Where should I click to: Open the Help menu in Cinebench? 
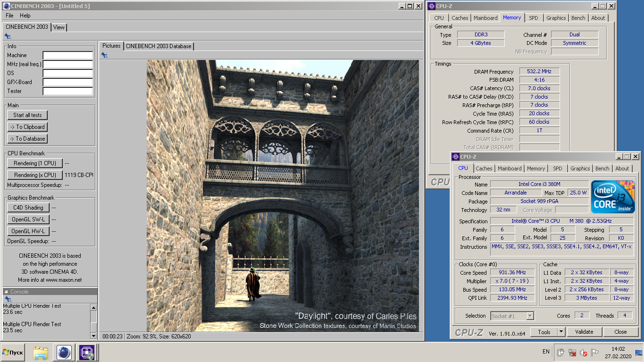click(x=25, y=16)
